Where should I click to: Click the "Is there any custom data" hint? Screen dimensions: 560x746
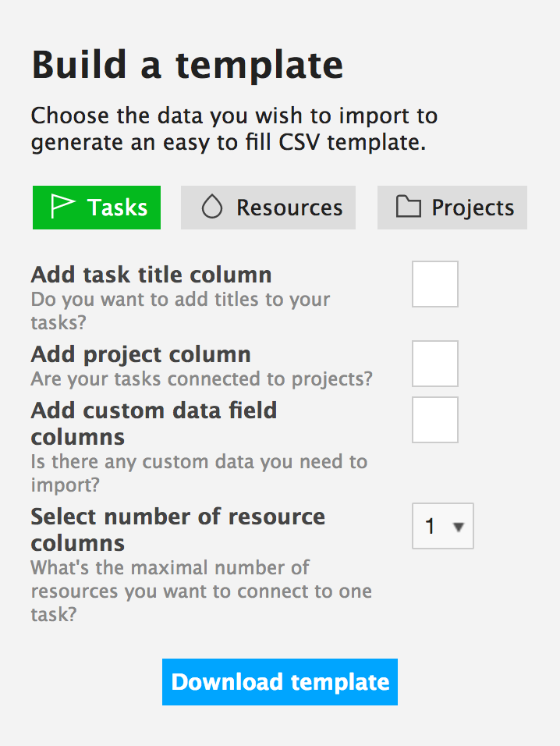pos(199,473)
